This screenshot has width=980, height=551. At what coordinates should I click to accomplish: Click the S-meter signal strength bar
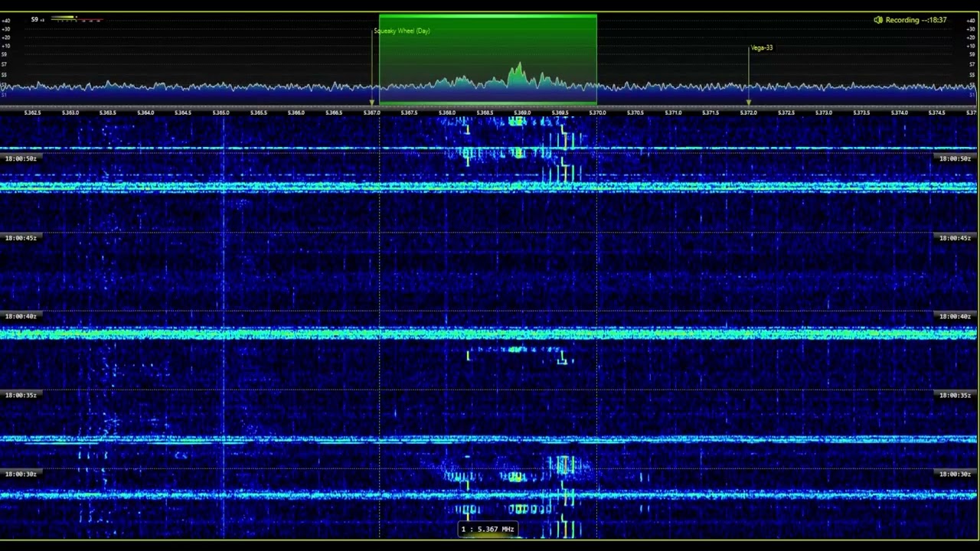pos(76,18)
